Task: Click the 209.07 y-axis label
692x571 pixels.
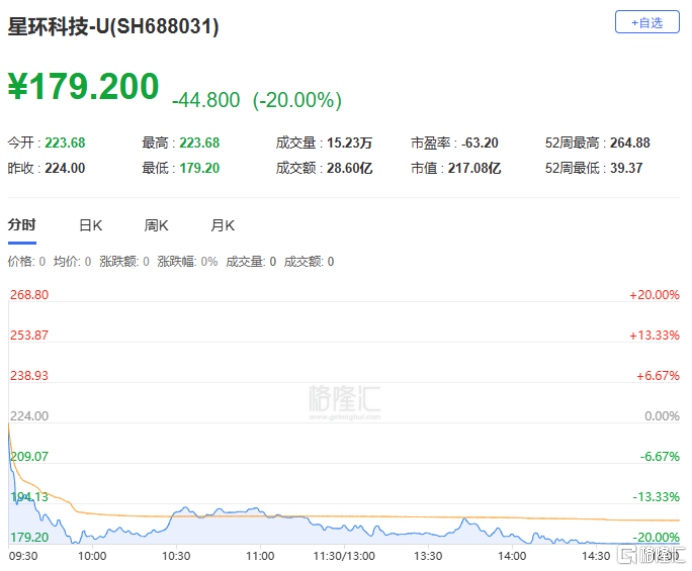Action: [x=29, y=457]
